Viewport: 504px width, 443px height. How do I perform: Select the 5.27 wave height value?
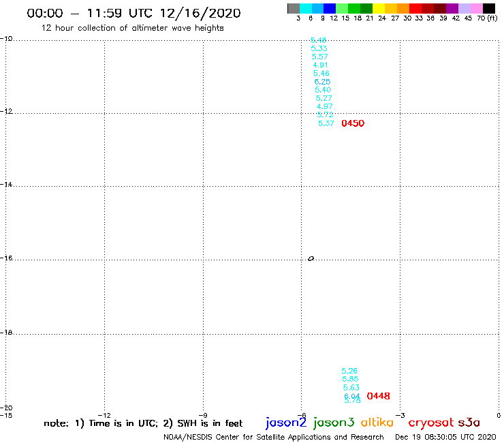(324, 98)
